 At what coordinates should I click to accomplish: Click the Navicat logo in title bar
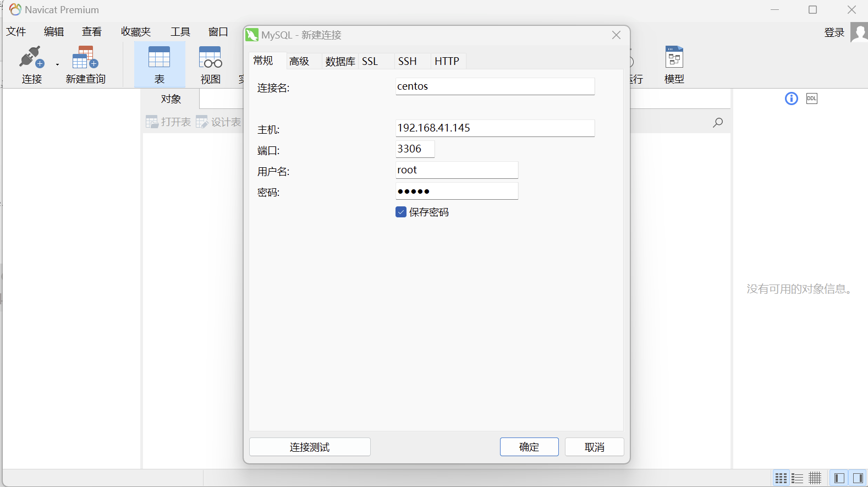(x=15, y=9)
